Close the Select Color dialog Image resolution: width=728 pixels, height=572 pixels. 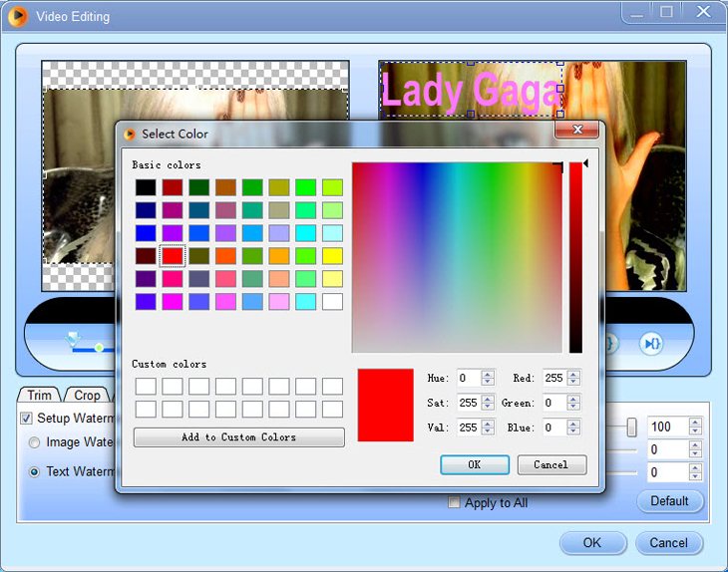click(x=576, y=130)
